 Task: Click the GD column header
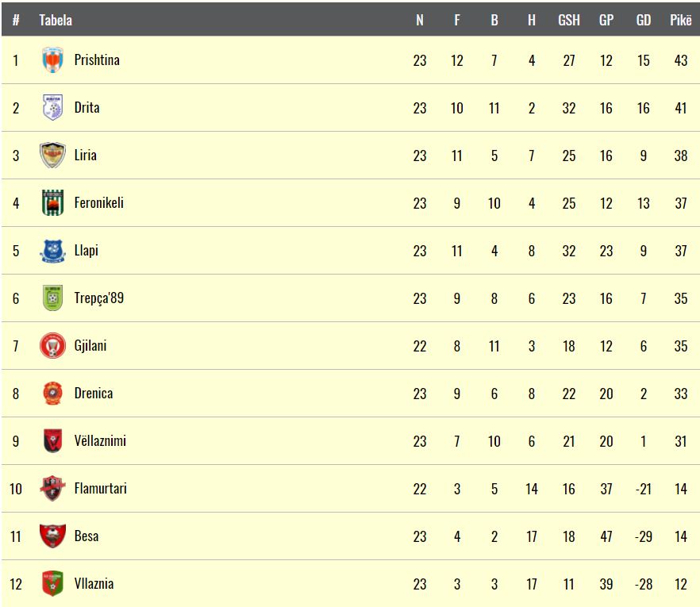coord(644,20)
